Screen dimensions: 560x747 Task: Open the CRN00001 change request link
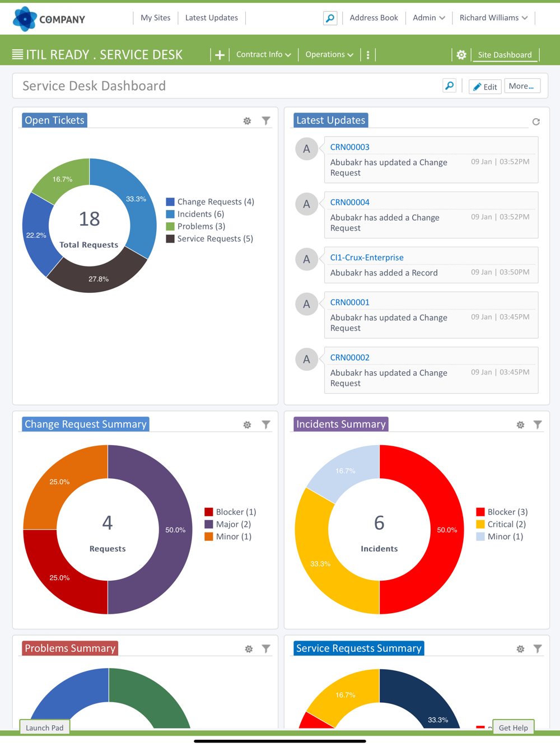click(350, 302)
